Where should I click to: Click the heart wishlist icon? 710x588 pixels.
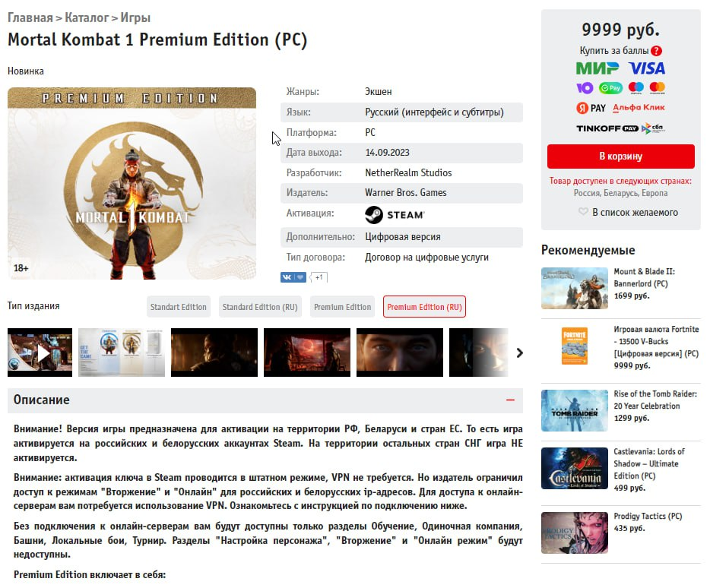point(583,212)
